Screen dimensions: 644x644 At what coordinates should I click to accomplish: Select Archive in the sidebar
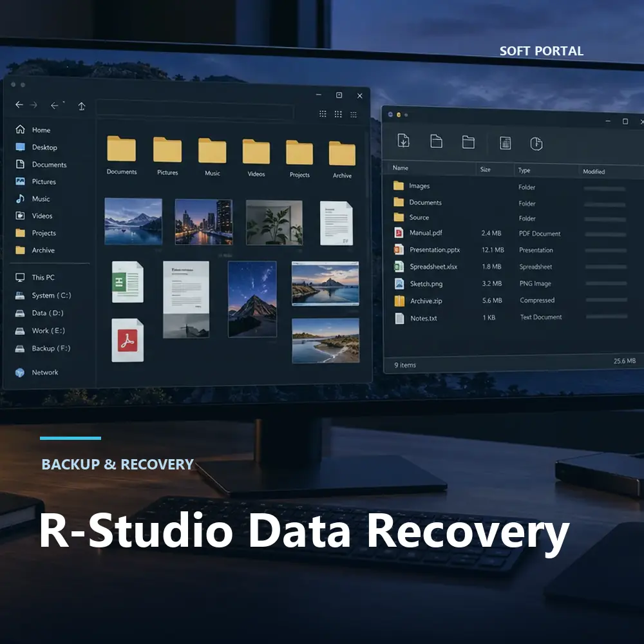[x=35, y=250]
